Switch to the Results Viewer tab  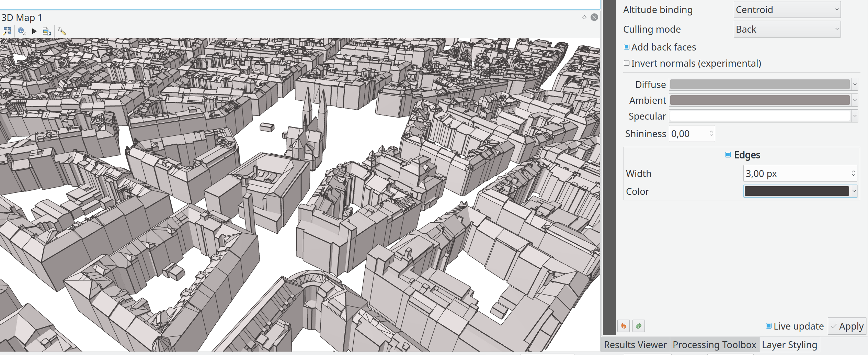(635, 345)
